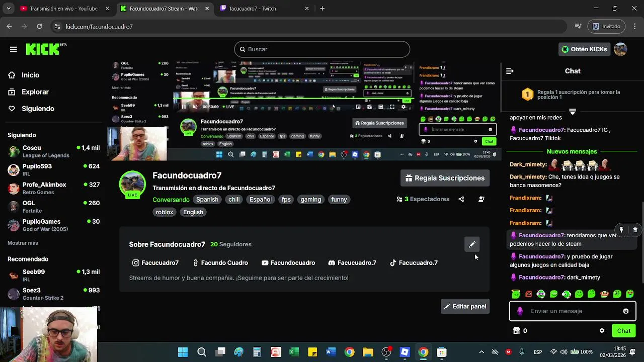
Task: Open the channel shop icon
Action: click(x=516, y=331)
